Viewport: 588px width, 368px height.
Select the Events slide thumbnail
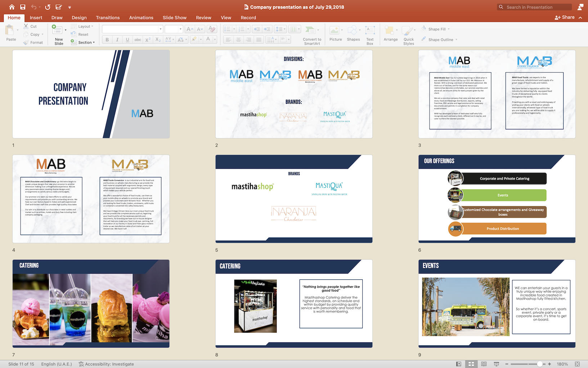(497, 303)
